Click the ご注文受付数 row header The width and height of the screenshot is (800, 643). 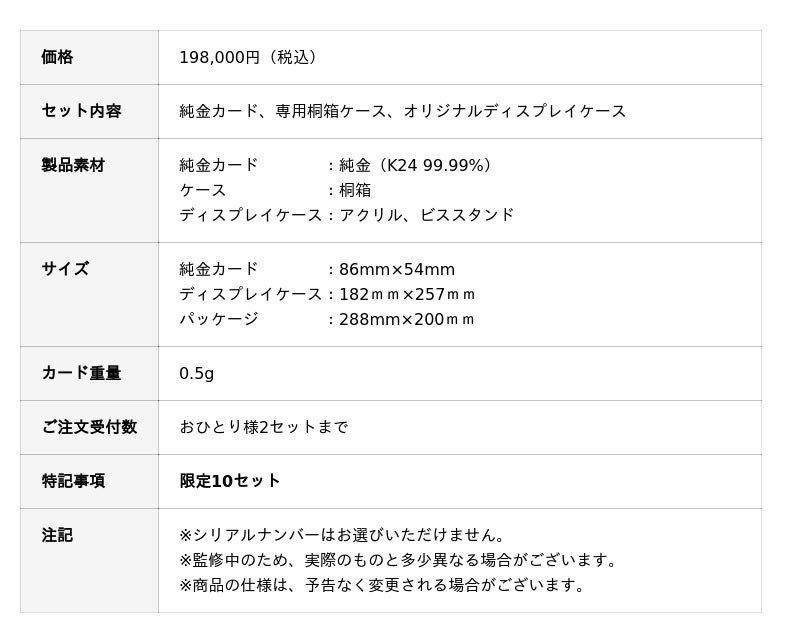[89, 427]
